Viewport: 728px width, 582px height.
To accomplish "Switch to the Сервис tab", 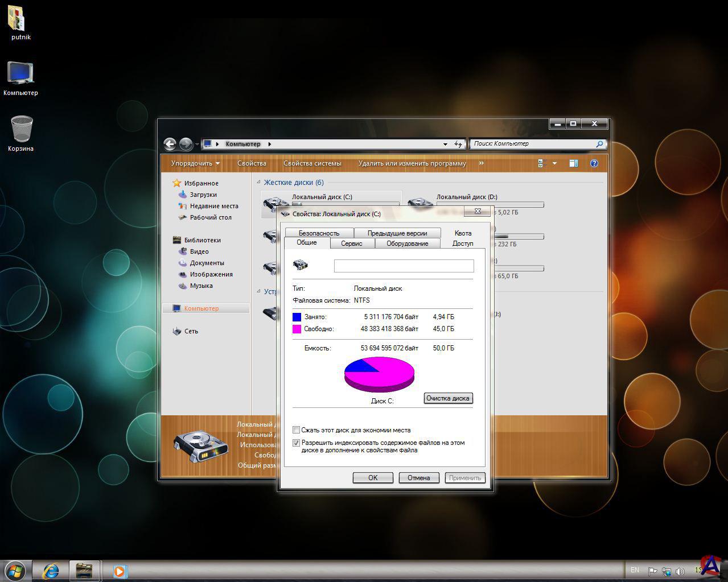I will (x=351, y=243).
